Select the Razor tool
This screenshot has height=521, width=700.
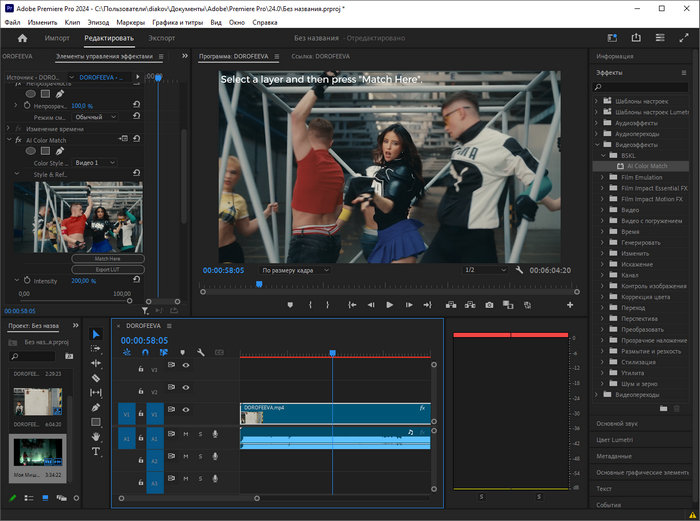pos(96,378)
